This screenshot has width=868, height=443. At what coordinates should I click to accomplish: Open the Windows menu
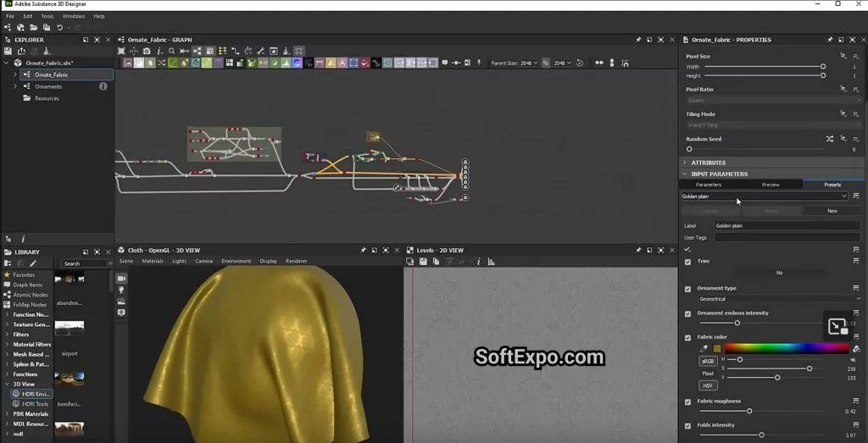tap(74, 16)
